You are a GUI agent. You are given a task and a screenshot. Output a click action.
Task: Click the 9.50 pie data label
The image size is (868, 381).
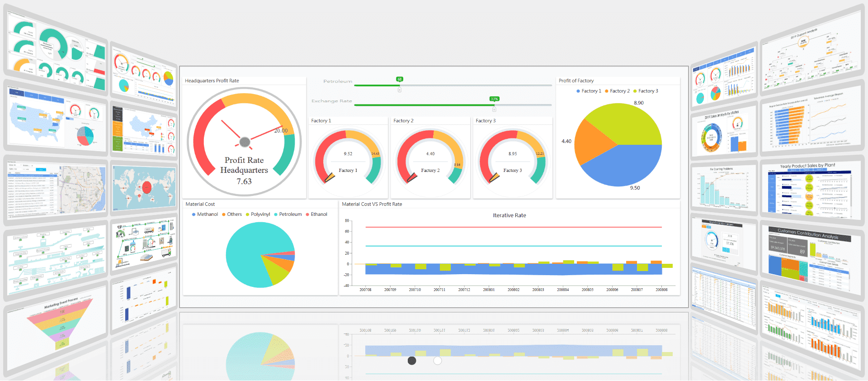(635, 188)
